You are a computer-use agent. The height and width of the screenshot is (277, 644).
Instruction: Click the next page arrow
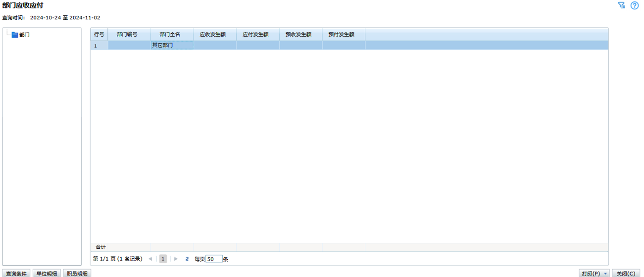click(x=176, y=259)
